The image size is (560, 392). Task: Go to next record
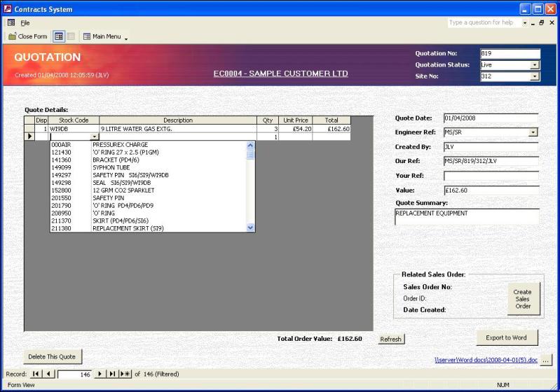[100, 374]
